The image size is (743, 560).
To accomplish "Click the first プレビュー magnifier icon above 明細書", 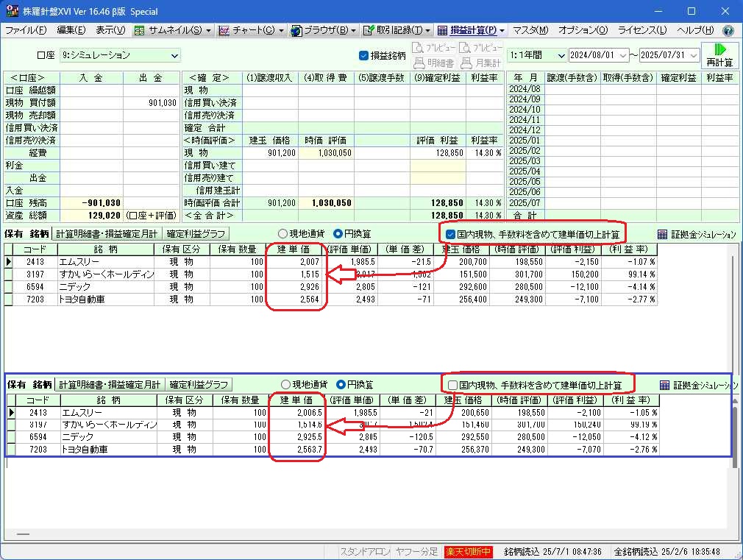I will 417,48.
